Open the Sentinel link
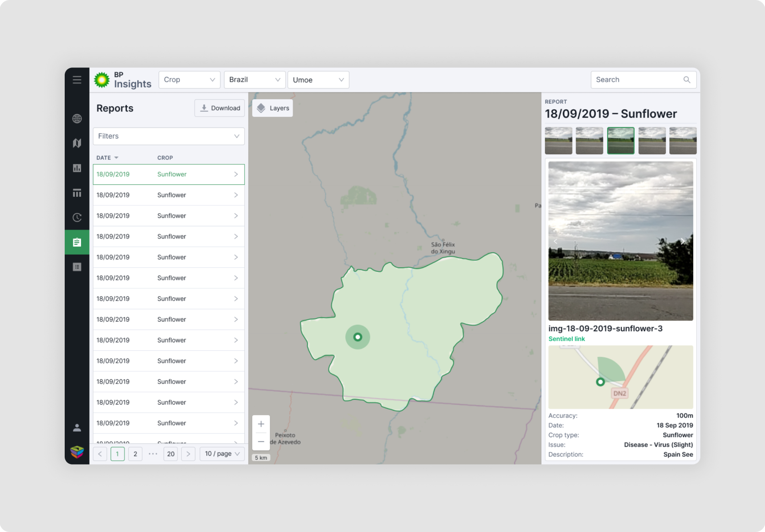 566,339
